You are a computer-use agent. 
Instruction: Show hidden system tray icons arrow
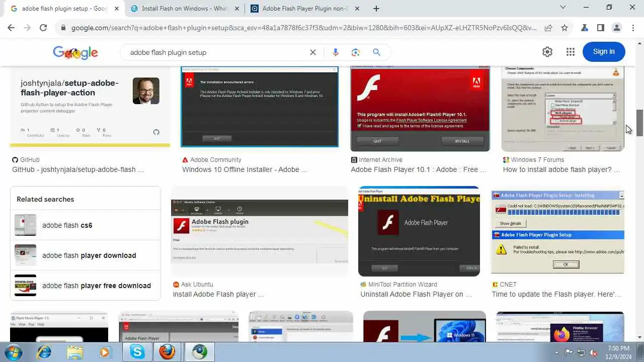556,352
